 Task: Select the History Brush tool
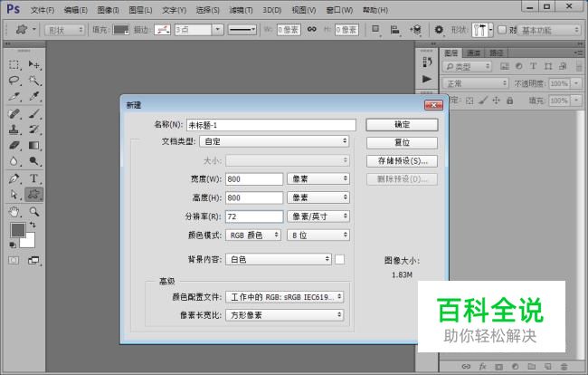pos(34,130)
